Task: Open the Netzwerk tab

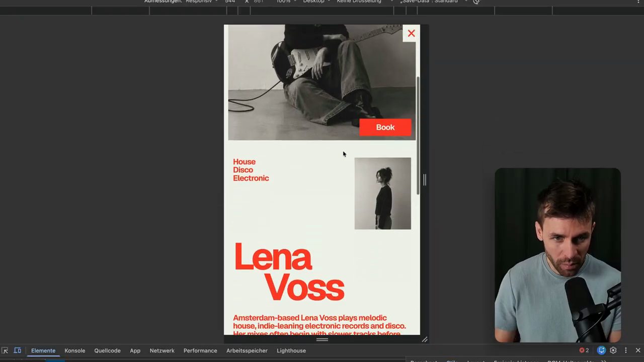Action: click(162, 350)
